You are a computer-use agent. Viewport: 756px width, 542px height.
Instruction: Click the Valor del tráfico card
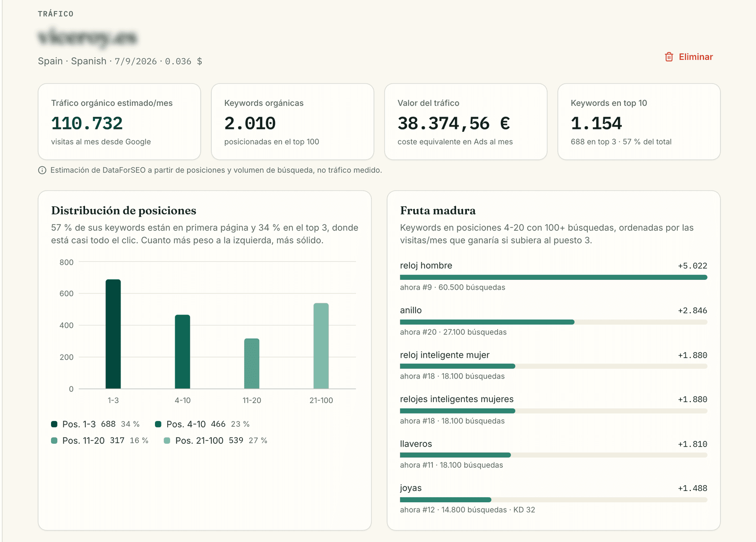465,122
